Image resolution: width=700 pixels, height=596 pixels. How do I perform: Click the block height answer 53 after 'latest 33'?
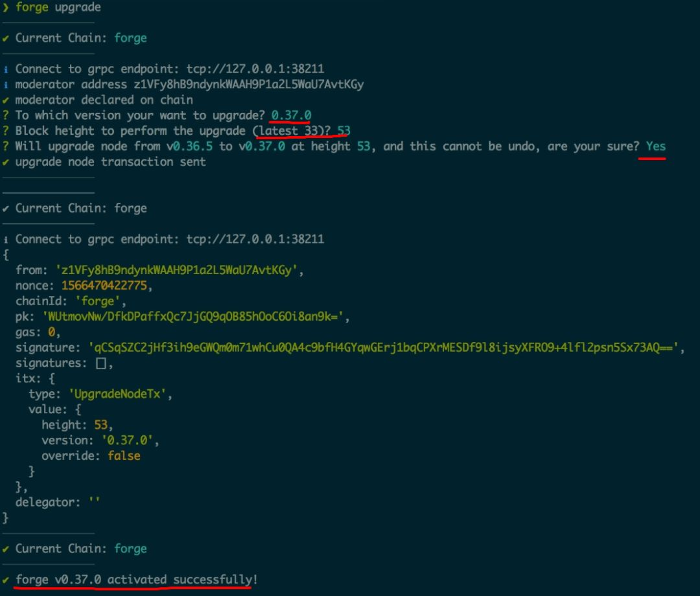click(344, 131)
